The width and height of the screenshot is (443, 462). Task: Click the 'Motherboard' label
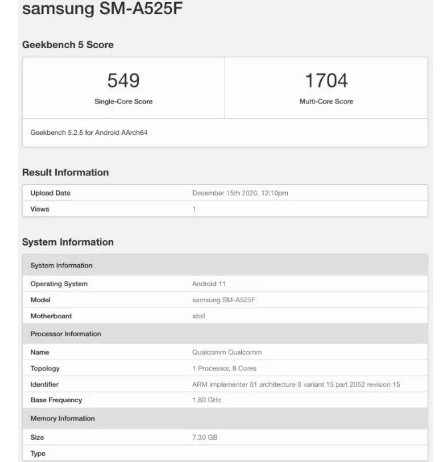coord(51,316)
